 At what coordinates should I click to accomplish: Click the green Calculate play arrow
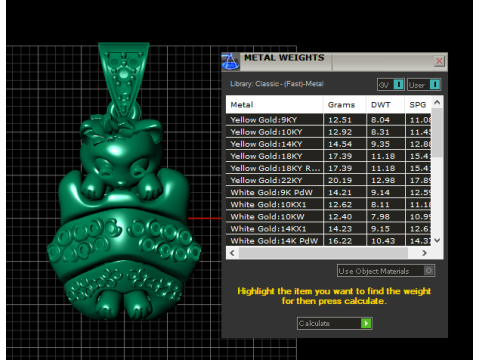(x=366, y=323)
